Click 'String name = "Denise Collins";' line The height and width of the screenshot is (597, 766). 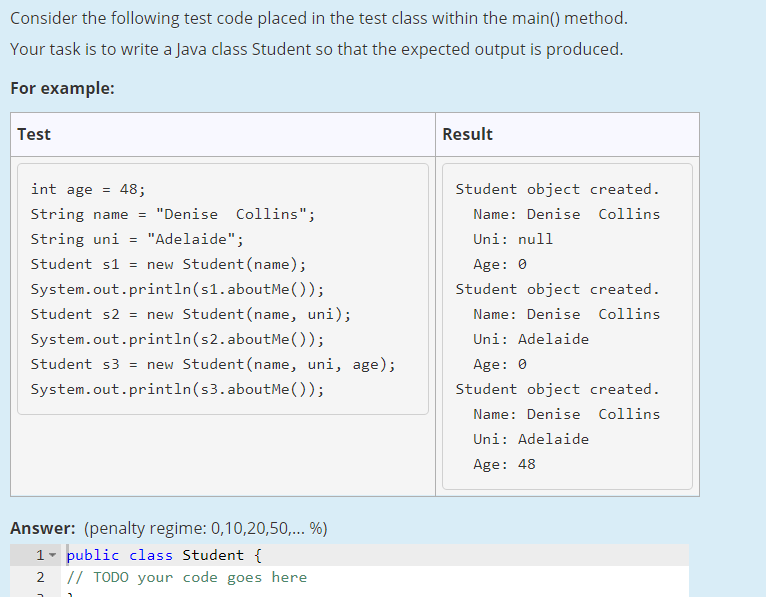click(173, 214)
